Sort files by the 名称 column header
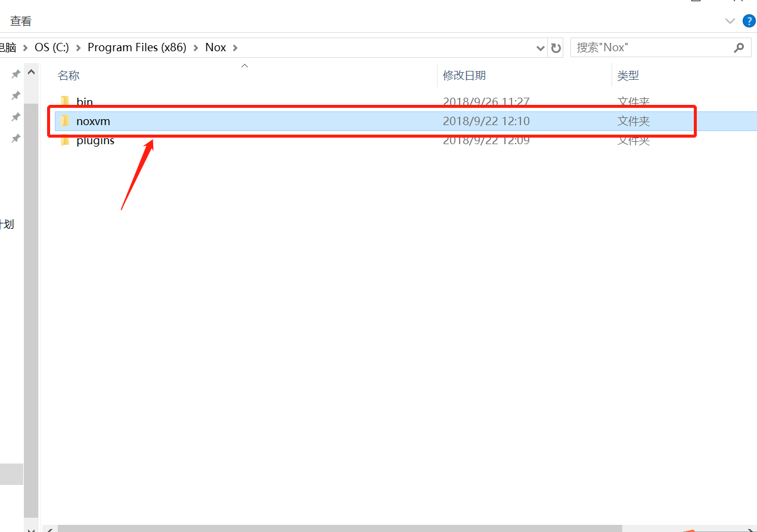Image resolution: width=757 pixels, height=532 pixels. 69,76
